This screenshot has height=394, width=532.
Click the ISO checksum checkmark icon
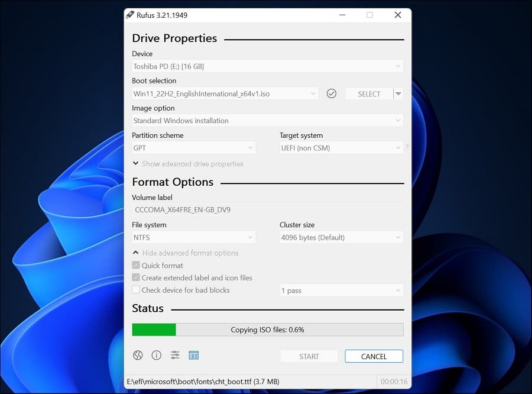click(332, 93)
